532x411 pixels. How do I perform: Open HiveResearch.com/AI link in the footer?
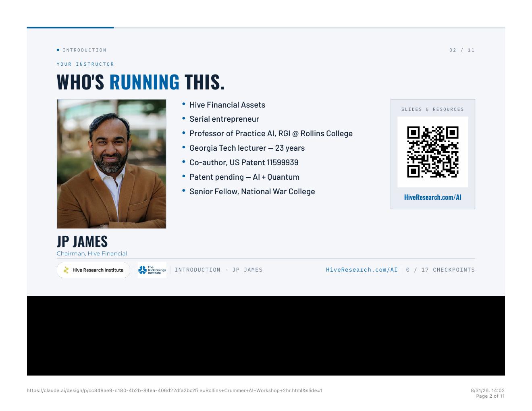362,270
